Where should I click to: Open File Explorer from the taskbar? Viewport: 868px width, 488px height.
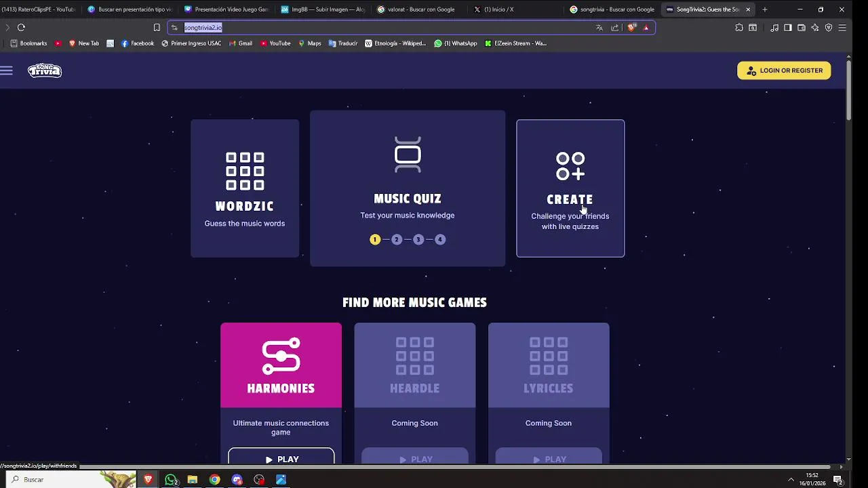coord(193,479)
